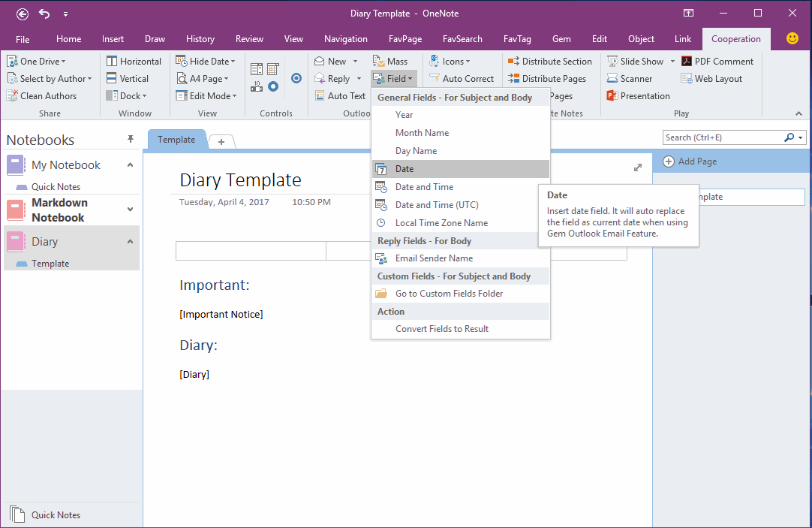Open the A4 Page dropdown

203,79
